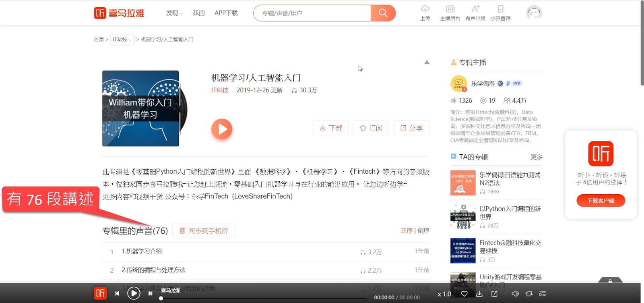
Task: Go to 首页 in the breadcrumb
Action: pos(99,39)
